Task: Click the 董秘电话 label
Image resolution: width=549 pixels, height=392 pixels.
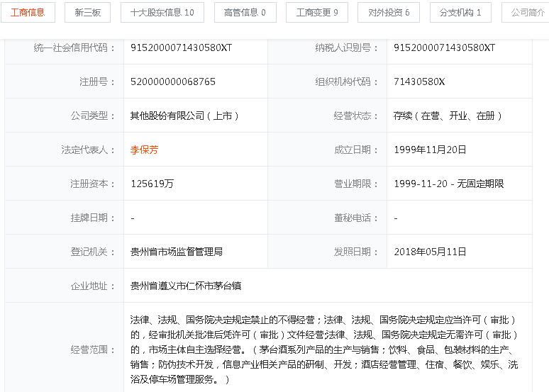Action: pyautogui.click(x=356, y=218)
